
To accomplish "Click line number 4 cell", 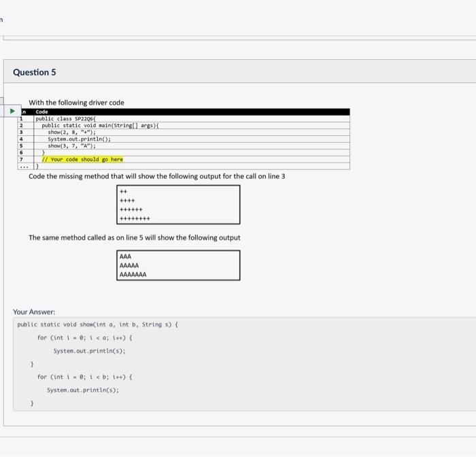I will [25, 139].
